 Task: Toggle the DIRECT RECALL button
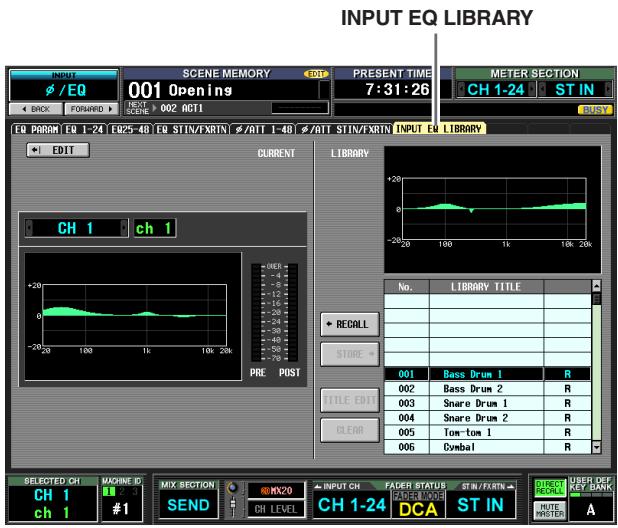[549, 488]
